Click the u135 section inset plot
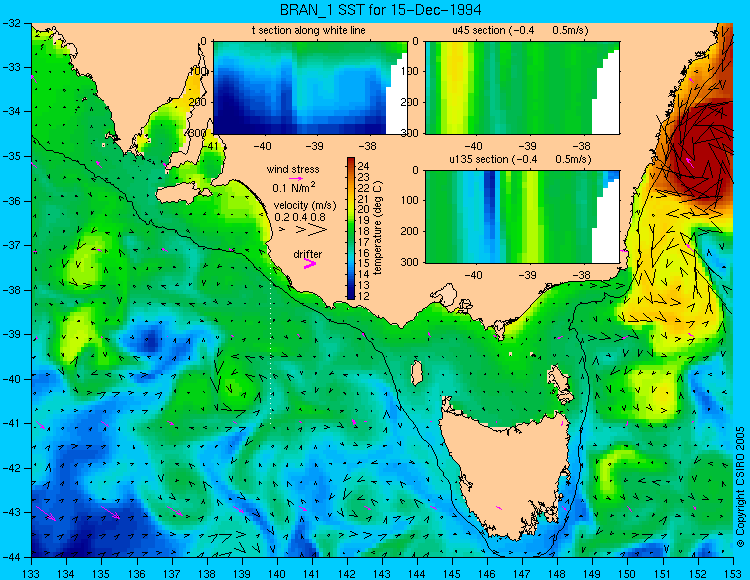 coord(522,217)
